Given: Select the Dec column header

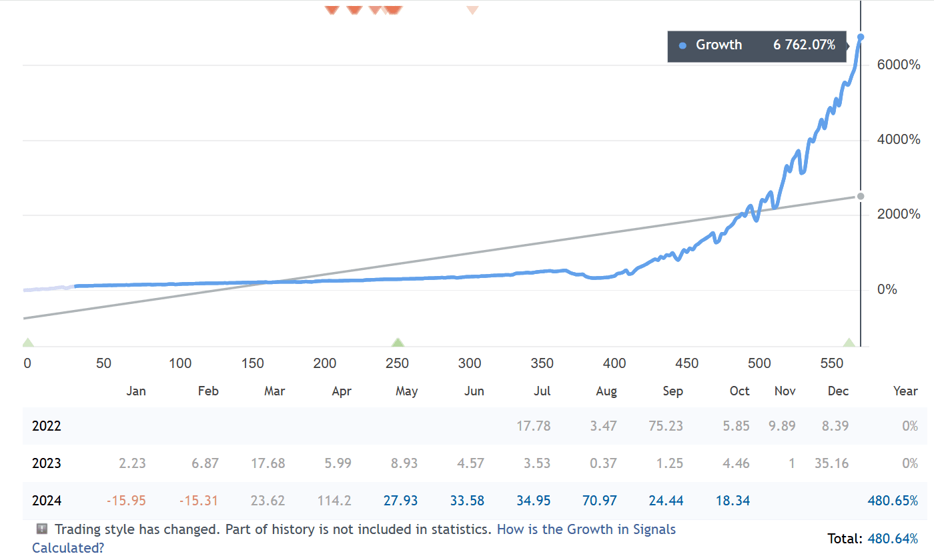Looking at the screenshot, I should [x=839, y=391].
